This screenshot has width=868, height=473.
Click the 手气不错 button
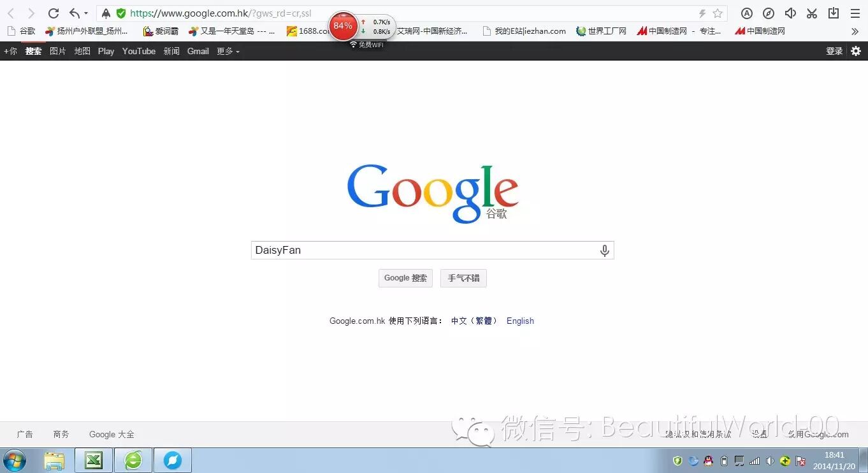tap(463, 278)
